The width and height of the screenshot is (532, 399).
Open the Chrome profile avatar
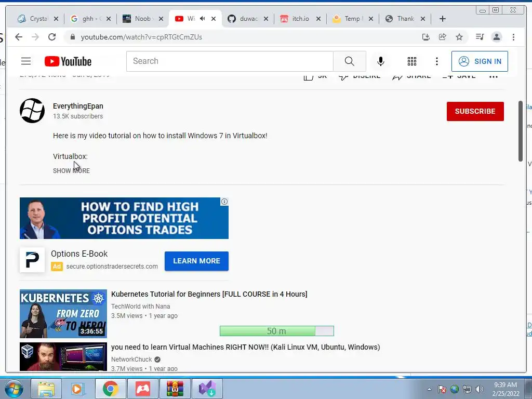496,37
